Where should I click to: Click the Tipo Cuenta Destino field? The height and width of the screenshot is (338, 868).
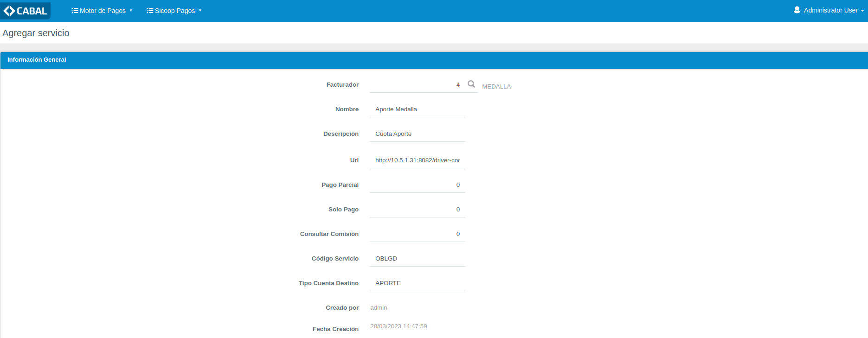tap(417, 283)
